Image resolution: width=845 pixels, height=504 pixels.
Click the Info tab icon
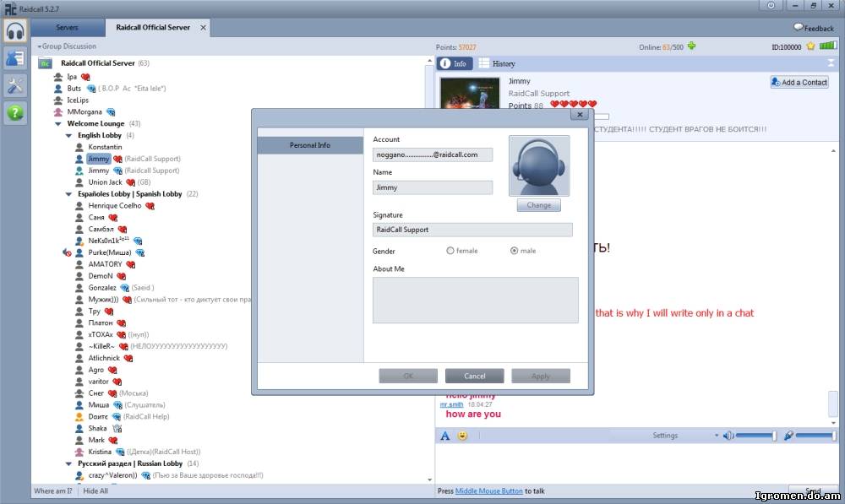click(445, 63)
